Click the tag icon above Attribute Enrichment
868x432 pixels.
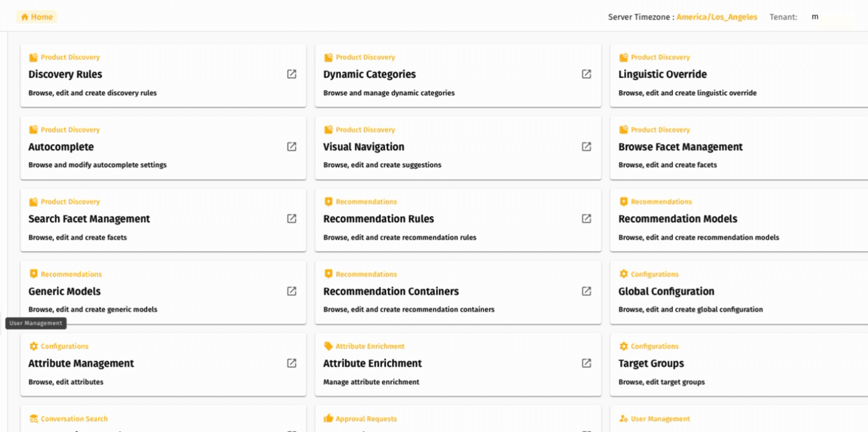pos(328,346)
